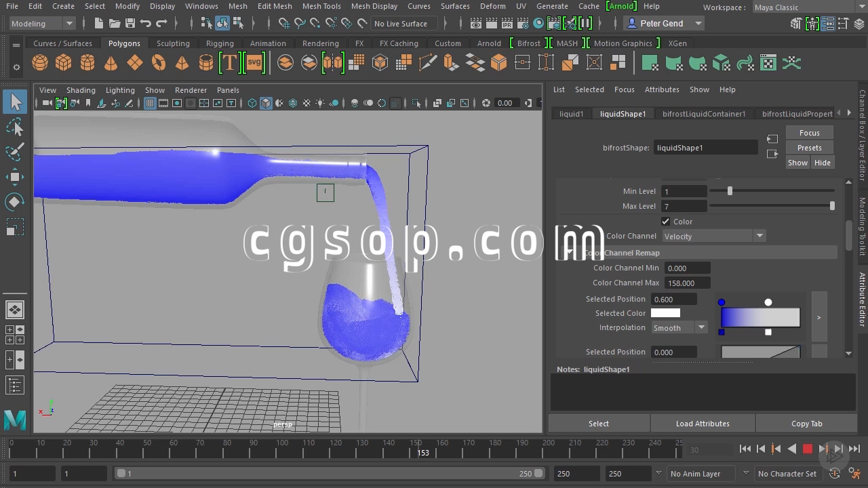
Task: Click the Hide button beside Show
Action: (x=823, y=163)
